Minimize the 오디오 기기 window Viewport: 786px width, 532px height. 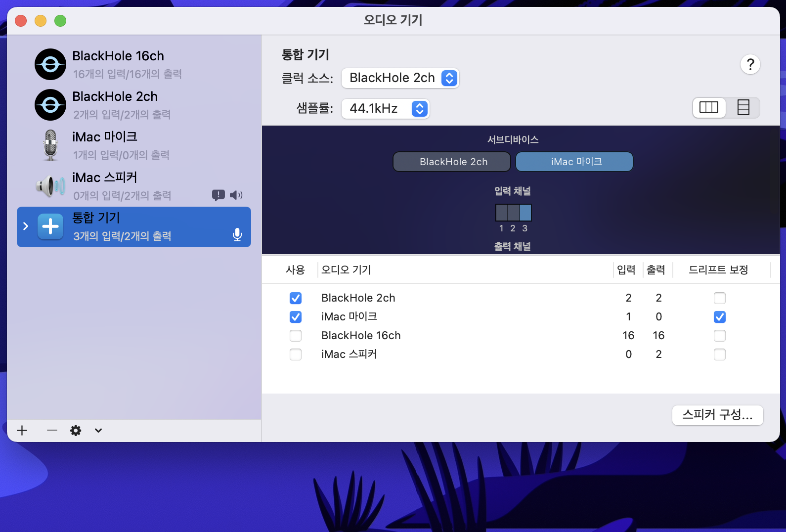click(41, 21)
